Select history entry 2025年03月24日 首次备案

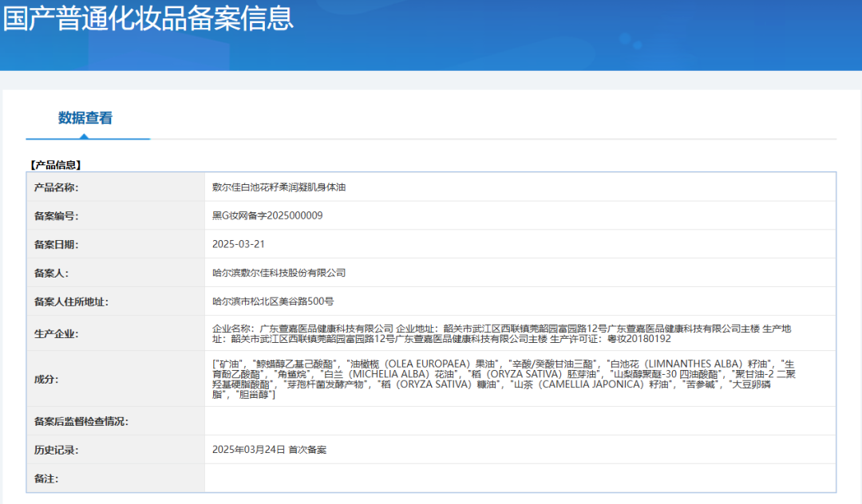click(x=270, y=450)
